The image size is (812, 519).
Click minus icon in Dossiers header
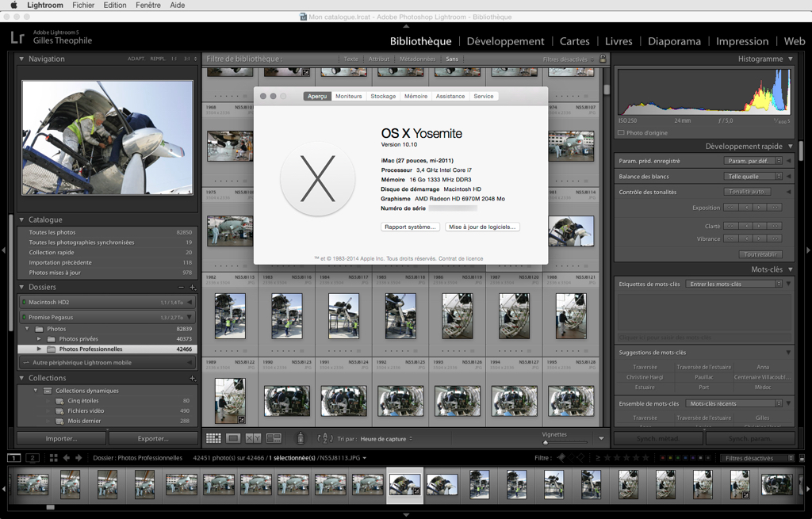pyautogui.click(x=181, y=287)
